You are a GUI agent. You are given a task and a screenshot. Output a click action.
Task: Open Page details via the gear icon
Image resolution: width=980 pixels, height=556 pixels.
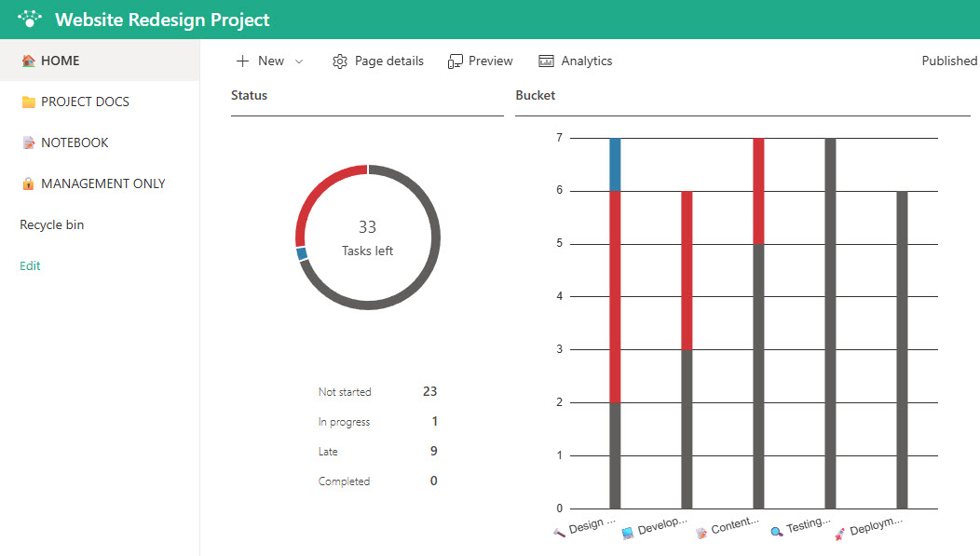[x=340, y=61]
